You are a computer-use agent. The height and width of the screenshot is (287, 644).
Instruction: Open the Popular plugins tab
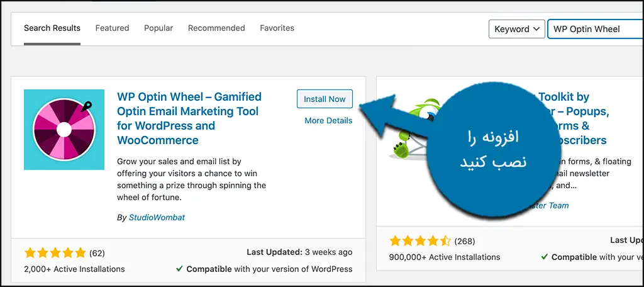click(158, 28)
